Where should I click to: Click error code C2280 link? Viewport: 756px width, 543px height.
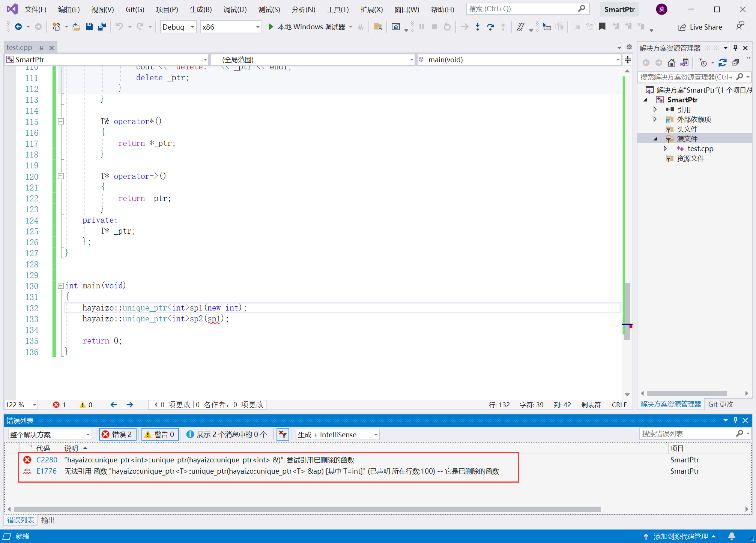point(47,460)
